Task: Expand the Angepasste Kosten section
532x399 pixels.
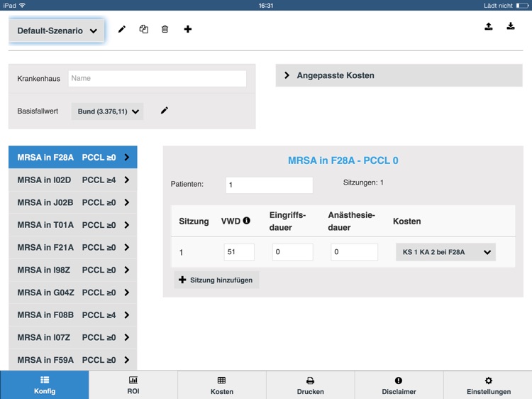Action: pyautogui.click(x=399, y=75)
